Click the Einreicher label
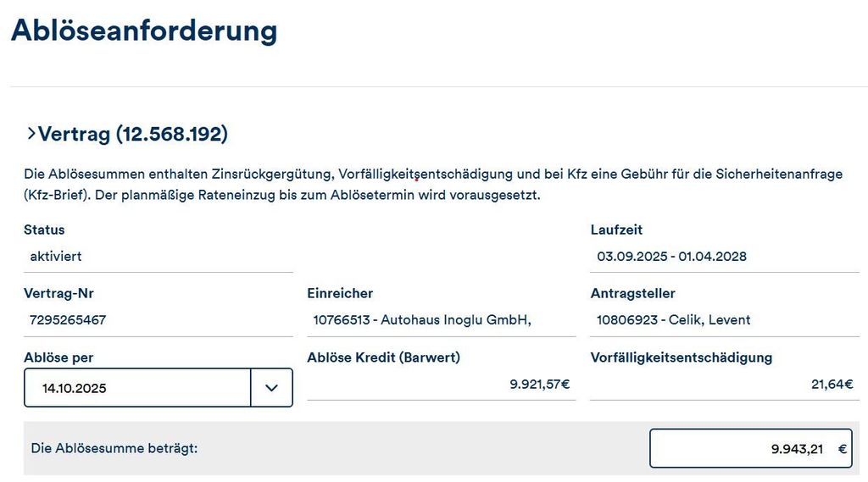 [x=340, y=293]
